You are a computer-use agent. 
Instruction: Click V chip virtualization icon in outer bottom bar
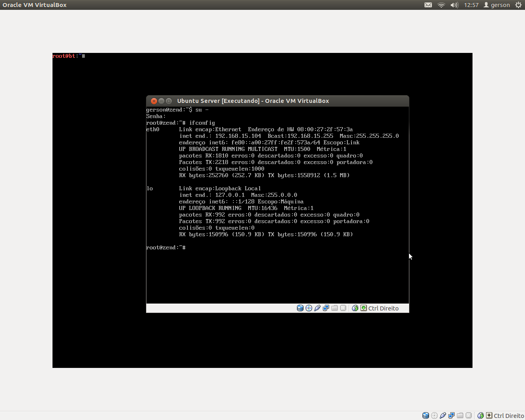pos(469,415)
